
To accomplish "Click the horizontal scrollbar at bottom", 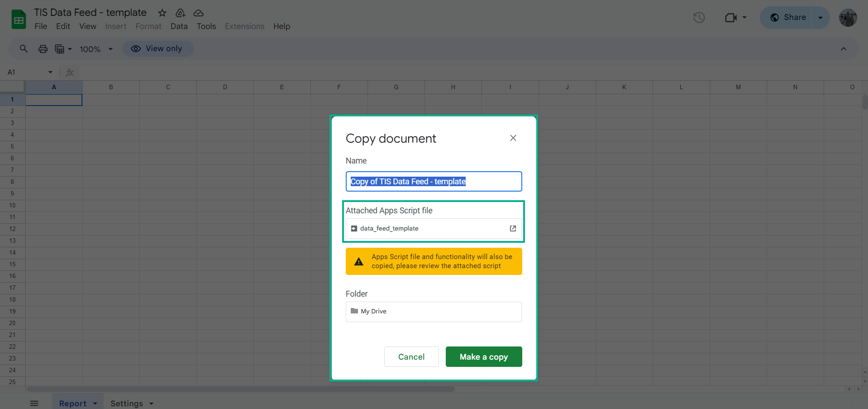I will [240, 389].
